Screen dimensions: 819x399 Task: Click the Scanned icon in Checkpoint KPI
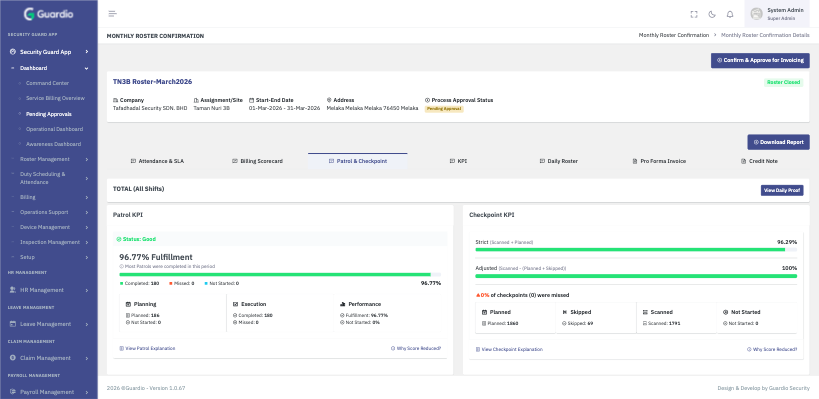(x=645, y=312)
